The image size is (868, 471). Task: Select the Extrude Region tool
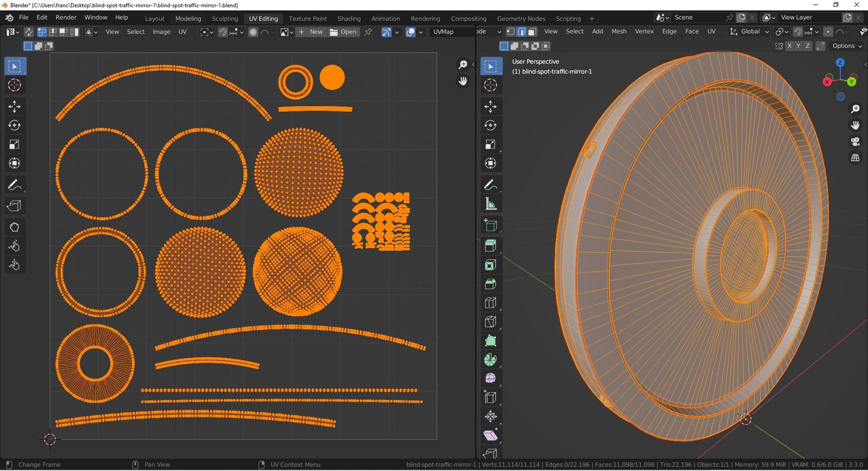(491, 246)
